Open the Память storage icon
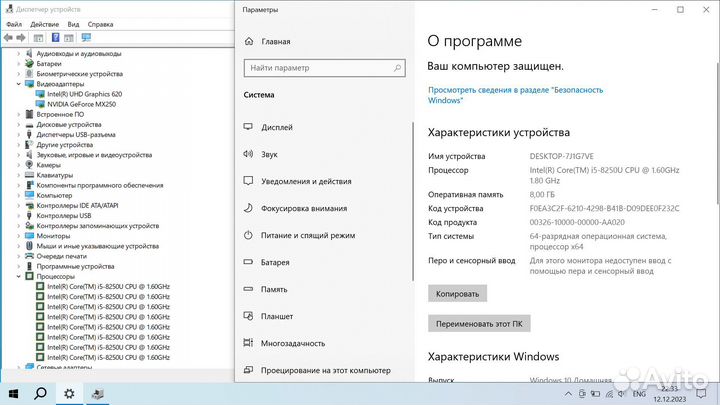 tap(248, 289)
